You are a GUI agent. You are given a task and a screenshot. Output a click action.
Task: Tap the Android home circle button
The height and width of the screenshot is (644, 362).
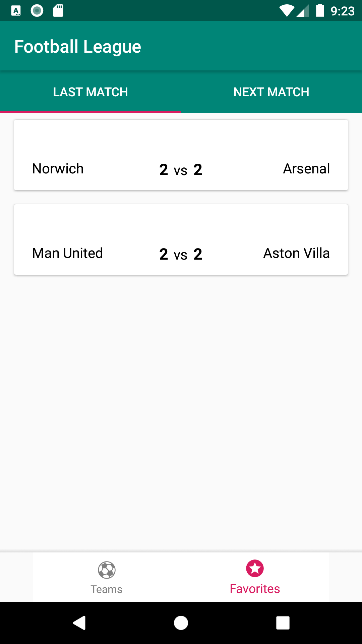[x=181, y=623]
